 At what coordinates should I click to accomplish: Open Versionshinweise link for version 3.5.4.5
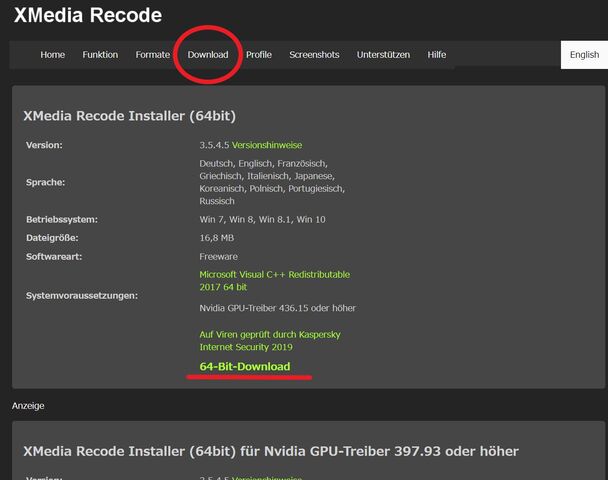267,145
